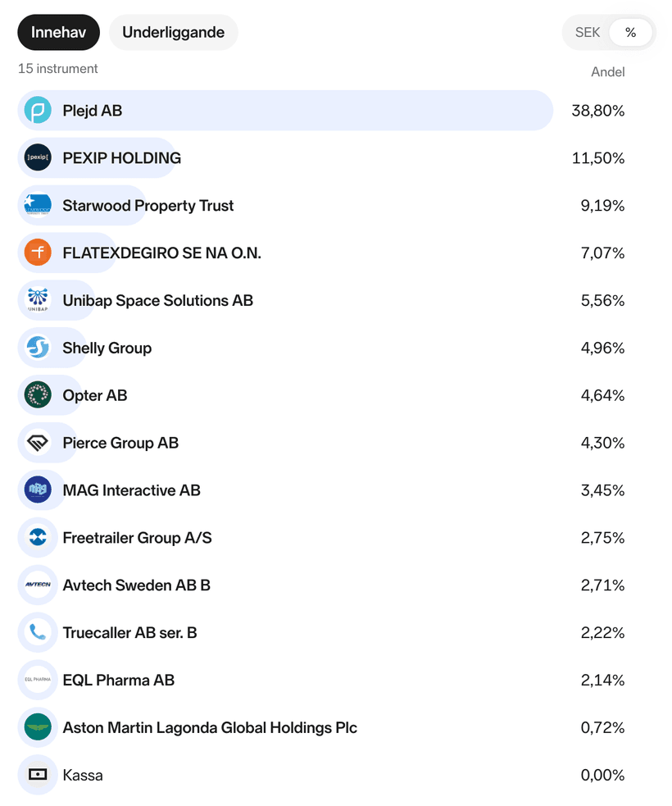The height and width of the screenshot is (806, 672).
Task: Click the Plejd AB logo icon
Action: coord(38,111)
